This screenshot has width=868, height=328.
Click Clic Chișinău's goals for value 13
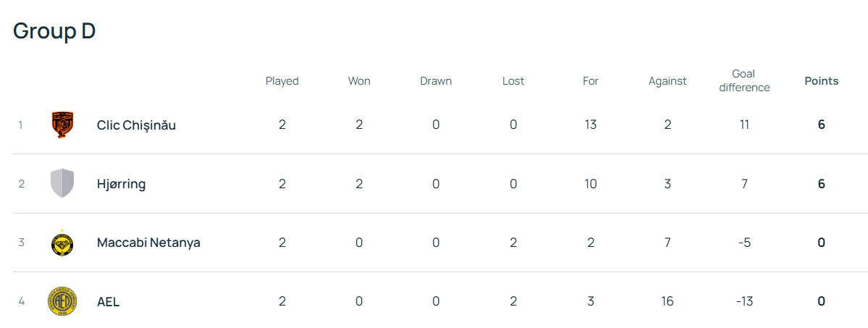(591, 125)
